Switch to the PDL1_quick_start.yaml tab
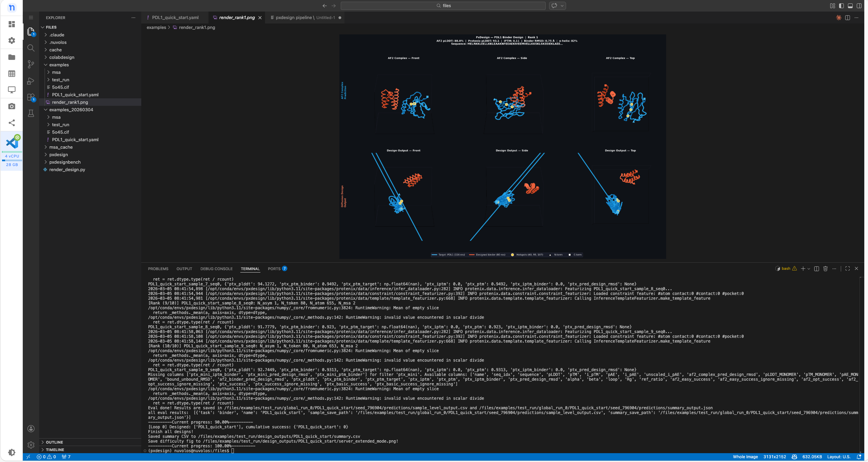The height and width of the screenshot is (462, 868). (175, 18)
